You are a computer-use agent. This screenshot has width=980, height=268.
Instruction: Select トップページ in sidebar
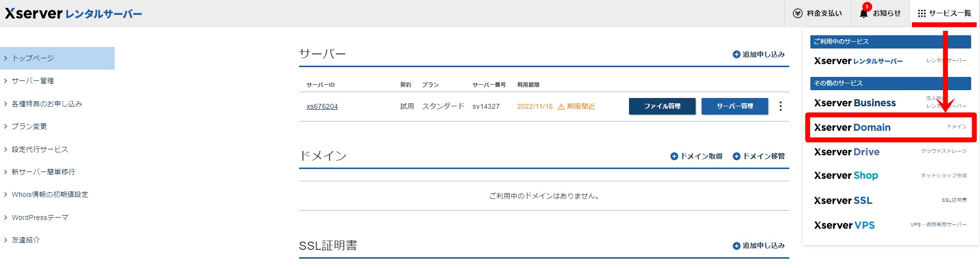pos(57,58)
